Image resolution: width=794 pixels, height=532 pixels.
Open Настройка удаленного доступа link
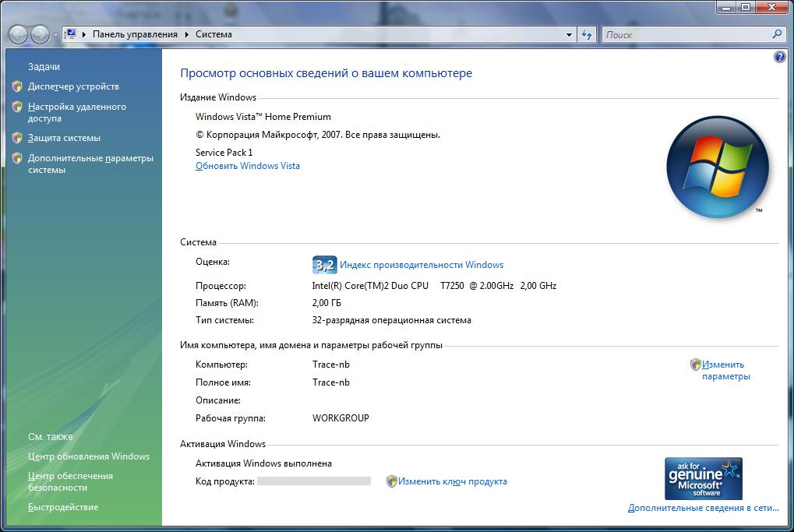point(77,112)
